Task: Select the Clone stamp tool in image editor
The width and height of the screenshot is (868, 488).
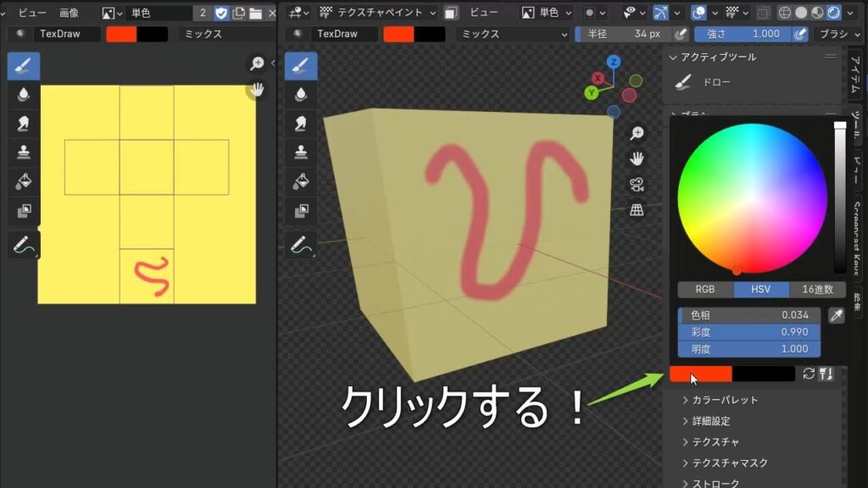Action: point(23,152)
